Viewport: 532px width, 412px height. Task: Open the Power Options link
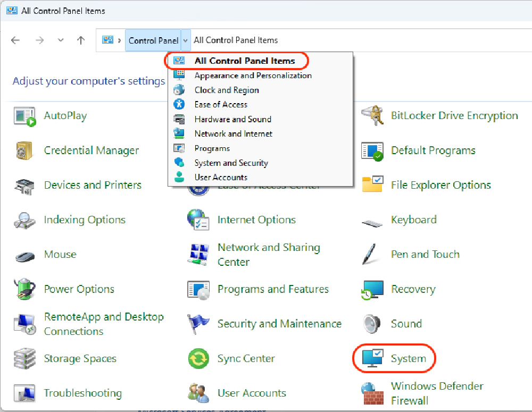[79, 289]
